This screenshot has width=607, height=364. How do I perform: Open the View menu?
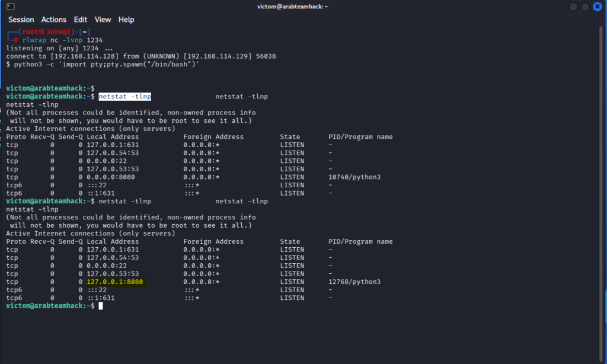point(103,20)
